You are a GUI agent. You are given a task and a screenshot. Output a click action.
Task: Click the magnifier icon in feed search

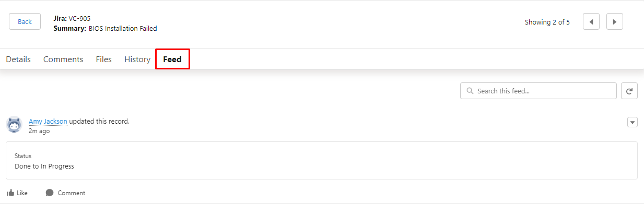coord(470,91)
